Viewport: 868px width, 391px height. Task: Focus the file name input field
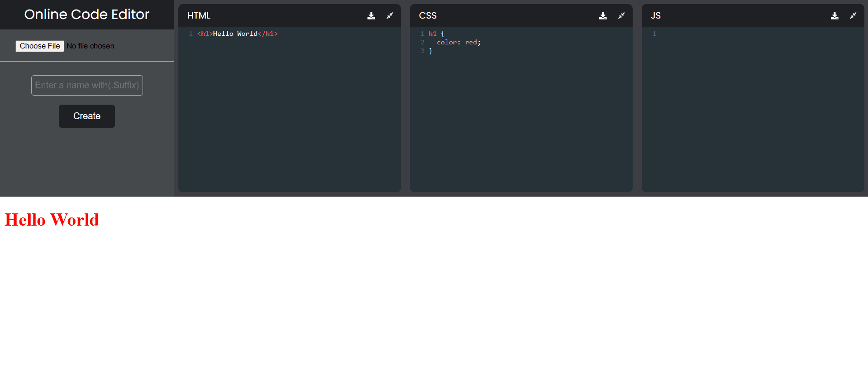[87, 85]
